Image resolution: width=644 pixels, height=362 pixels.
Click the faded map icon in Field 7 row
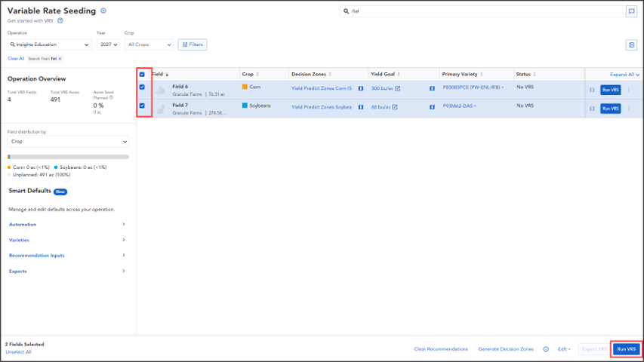pos(592,109)
